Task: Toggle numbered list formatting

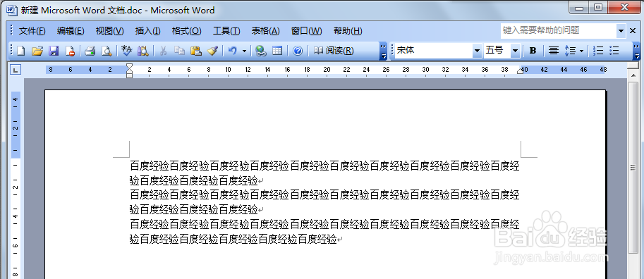Action: [x=598, y=51]
